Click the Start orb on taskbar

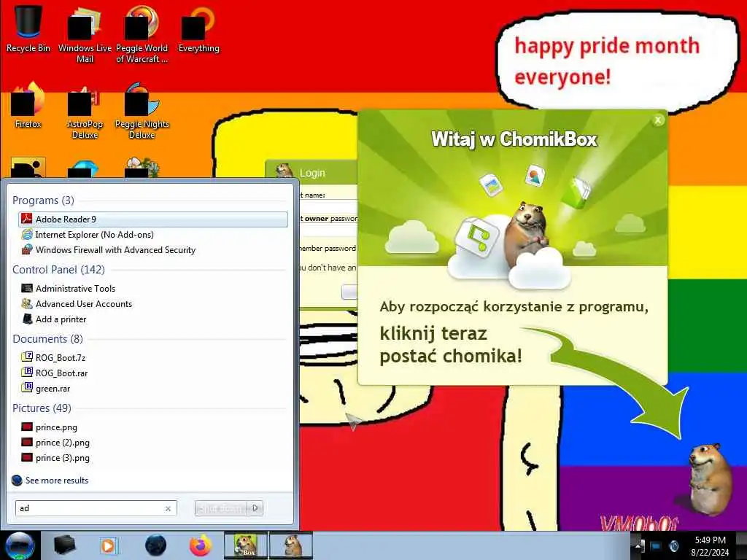[20, 545]
